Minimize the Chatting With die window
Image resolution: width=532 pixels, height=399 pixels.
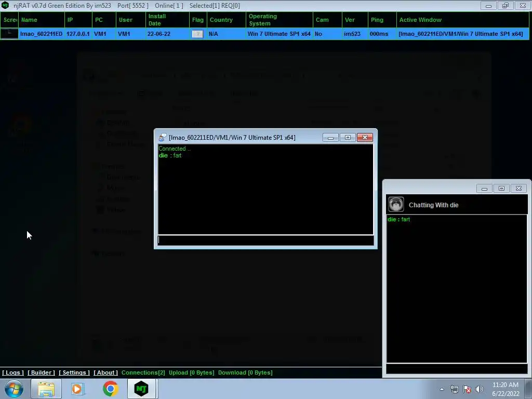click(x=485, y=188)
